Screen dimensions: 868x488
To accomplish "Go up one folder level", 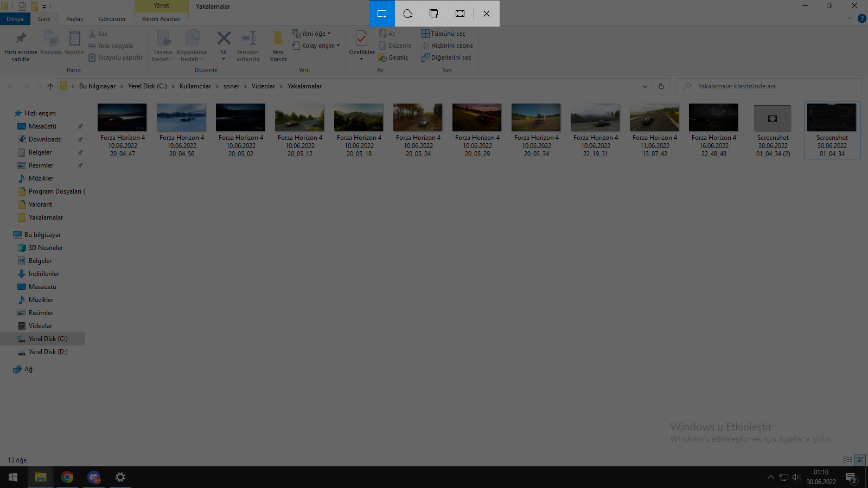I will [50, 86].
